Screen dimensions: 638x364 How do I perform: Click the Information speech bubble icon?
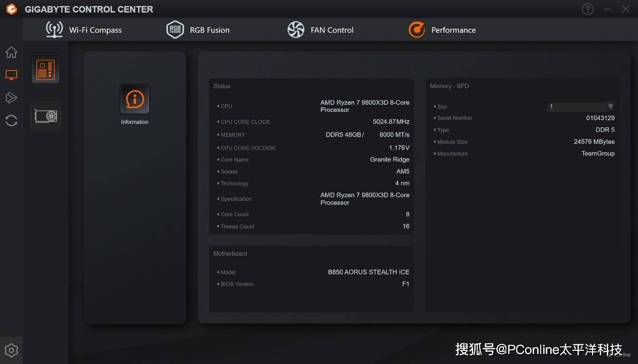pos(135,99)
